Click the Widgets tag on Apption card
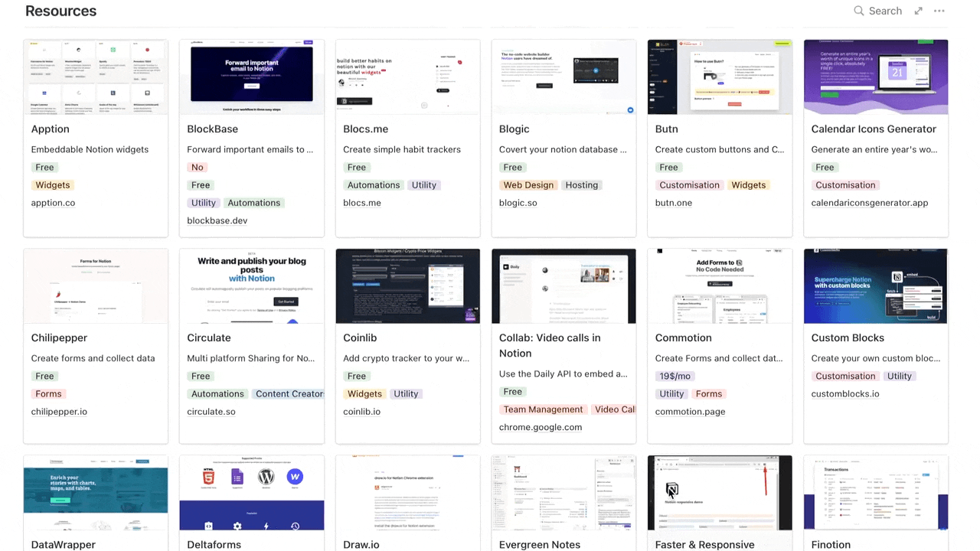Image resolution: width=980 pixels, height=551 pixels. click(x=53, y=185)
